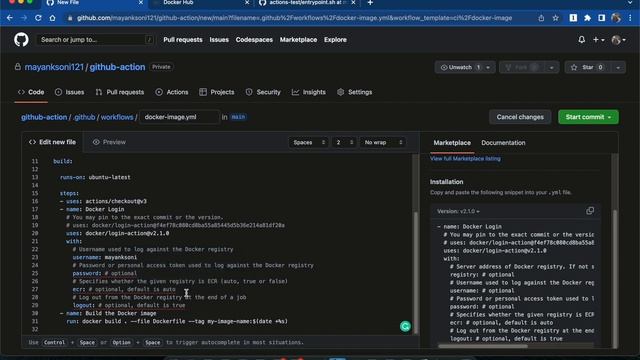The height and width of the screenshot is (360, 640).
Task: Click the editor vertical scrollbar
Action: tap(416, 273)
